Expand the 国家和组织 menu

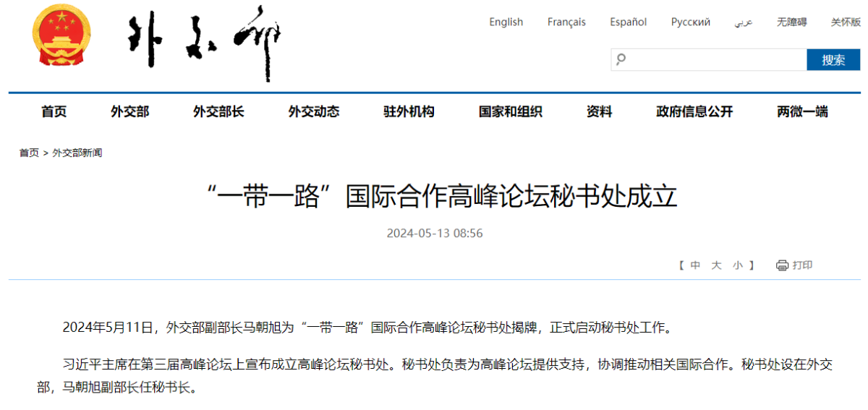[x=510, y=111]
